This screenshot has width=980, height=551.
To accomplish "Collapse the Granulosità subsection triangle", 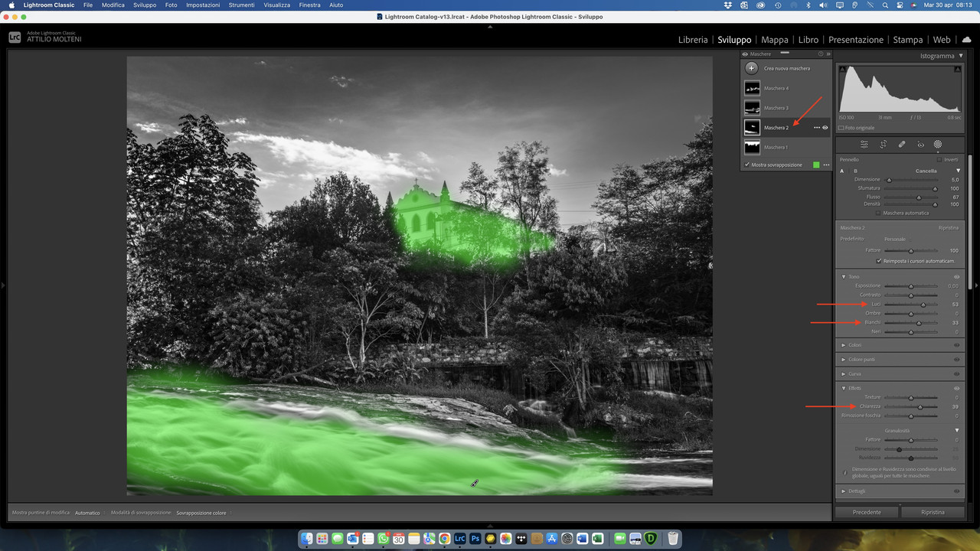I will pyautogui.click(x=957, y=431).
